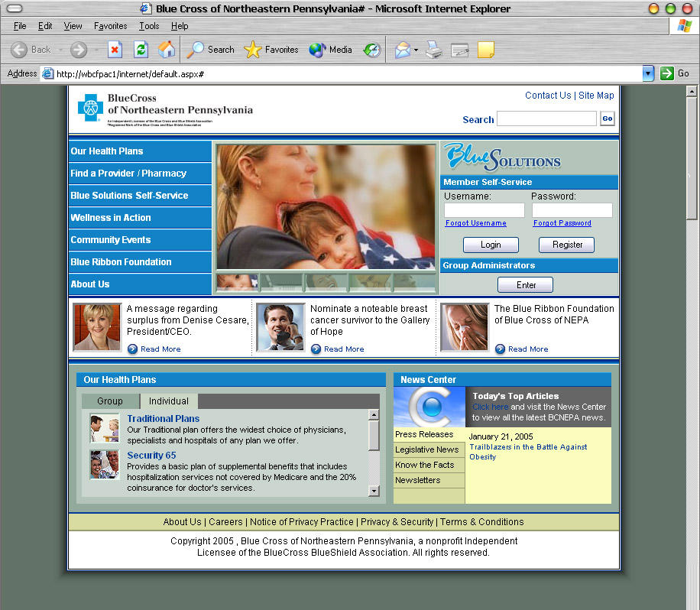
Task: Refresh the page using the green arrows icon
Action: (141, 50)
